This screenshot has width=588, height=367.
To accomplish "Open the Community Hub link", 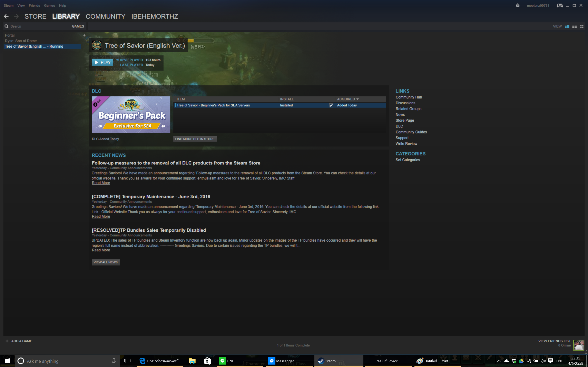I will point(409,97).
